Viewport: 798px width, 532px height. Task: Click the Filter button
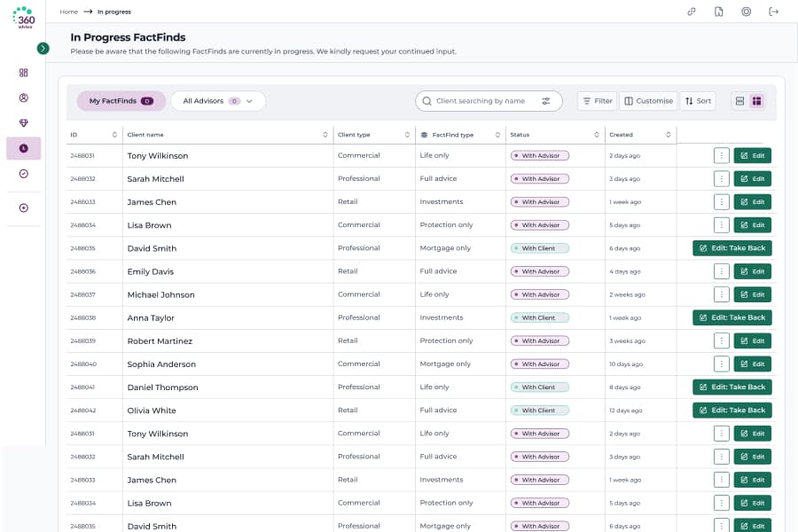click(597, 101)
